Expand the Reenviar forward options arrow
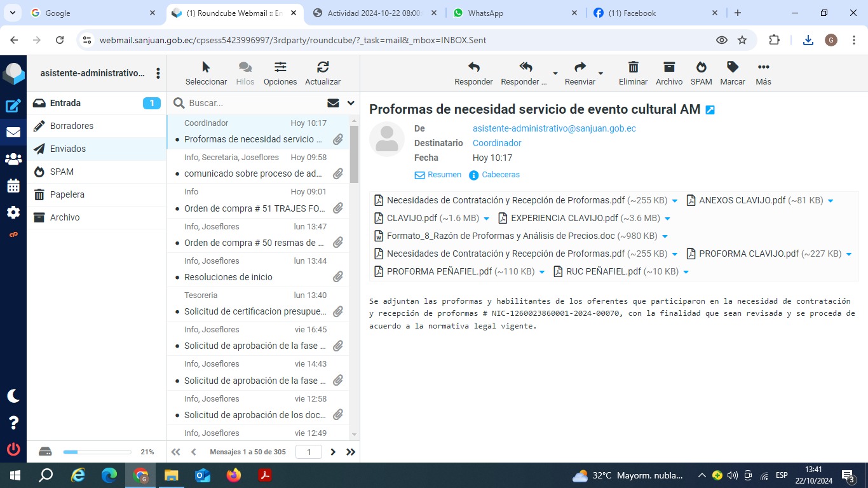Image resolution: width=868 pixels, height=488 pixels. (x=600, y=74)
